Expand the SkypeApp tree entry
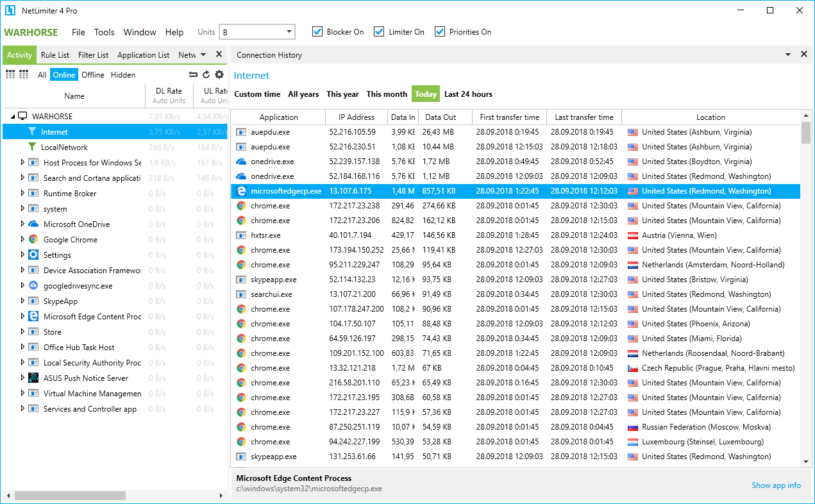 [22, 301]
